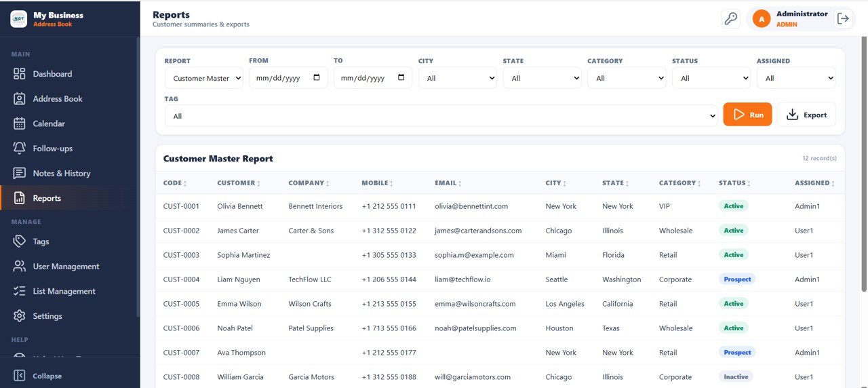The image size is (868, 388).
Task: Click the sort arrows beside COMPANY header
Action: pyautogui.click(x=328, y=184)
